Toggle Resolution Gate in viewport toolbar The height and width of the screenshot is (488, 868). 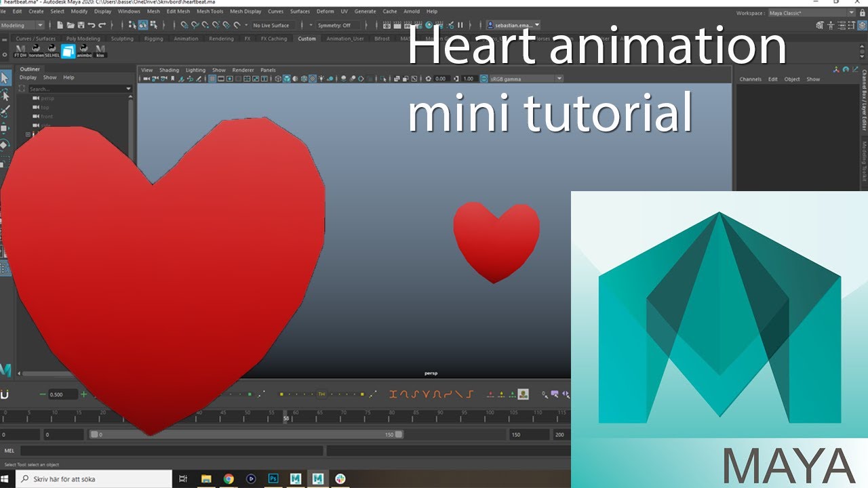click(x=231, y=79)
